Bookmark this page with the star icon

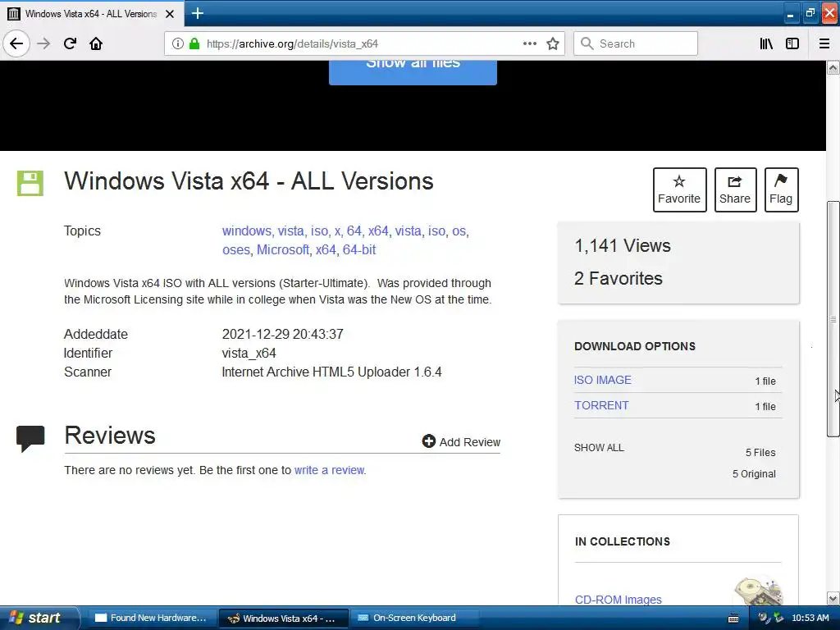pos(553,43)
